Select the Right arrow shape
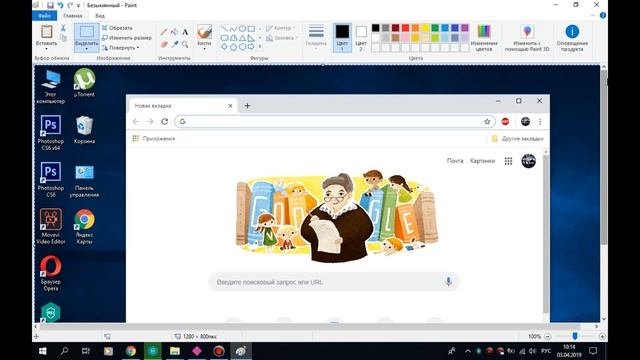 (x=251, y=47)
